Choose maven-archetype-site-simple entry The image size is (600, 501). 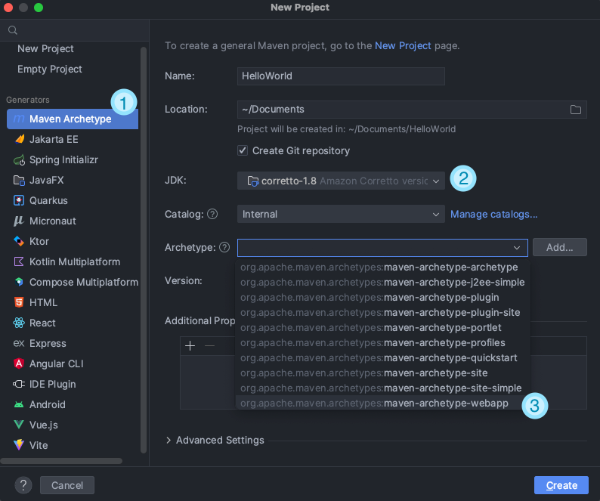pyautogui.click(x=383, y=388)
